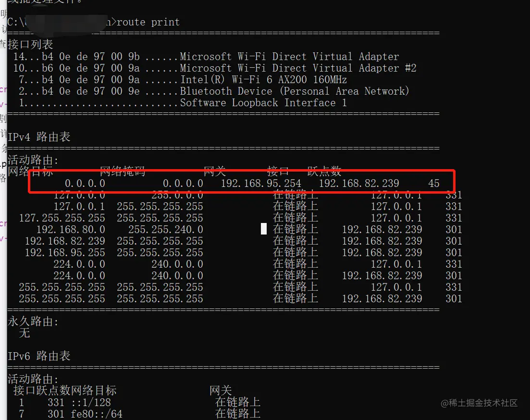Click MAC address 'b4 0e de 97 00 9b'
This screenshot has width=530, height=420.
(91, 57)
